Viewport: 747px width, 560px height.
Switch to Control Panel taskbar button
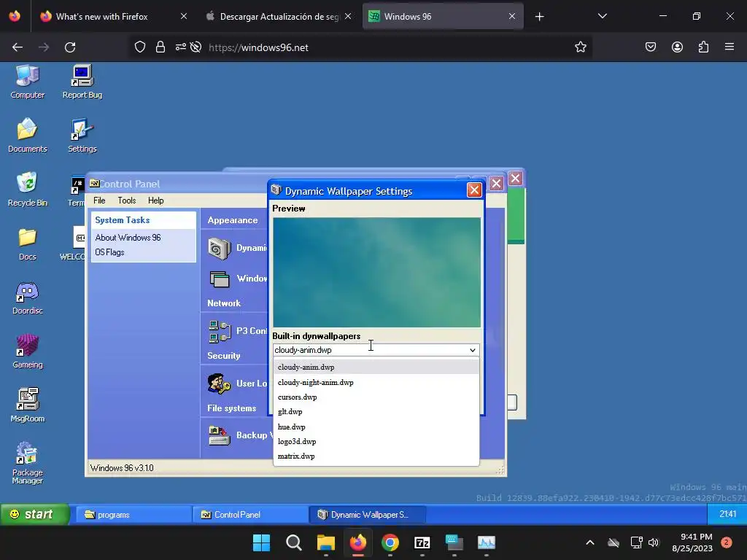point(251,515)
